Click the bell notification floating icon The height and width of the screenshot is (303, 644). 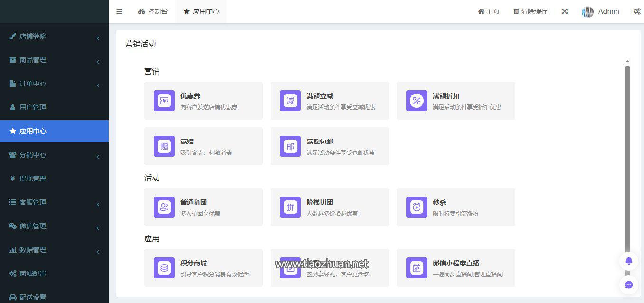[629, 261]
